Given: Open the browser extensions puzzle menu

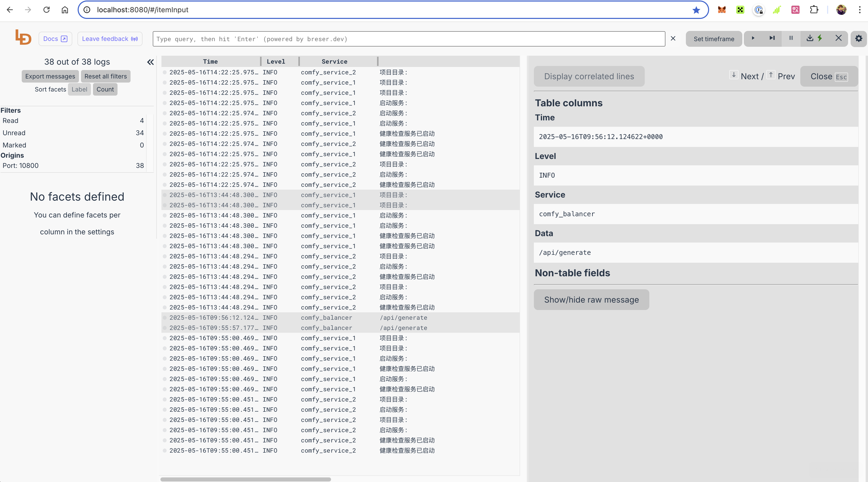Looking at the screenshot, I should click(x=814, y=10).
